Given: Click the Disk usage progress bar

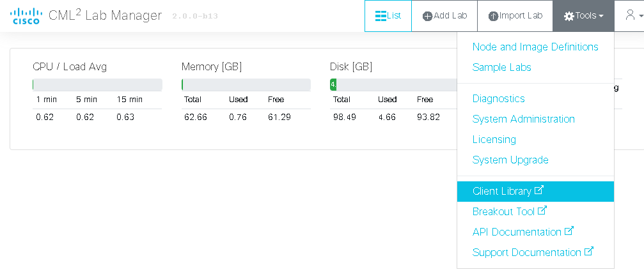Looking at the screenshot, I should click(393, 85).
